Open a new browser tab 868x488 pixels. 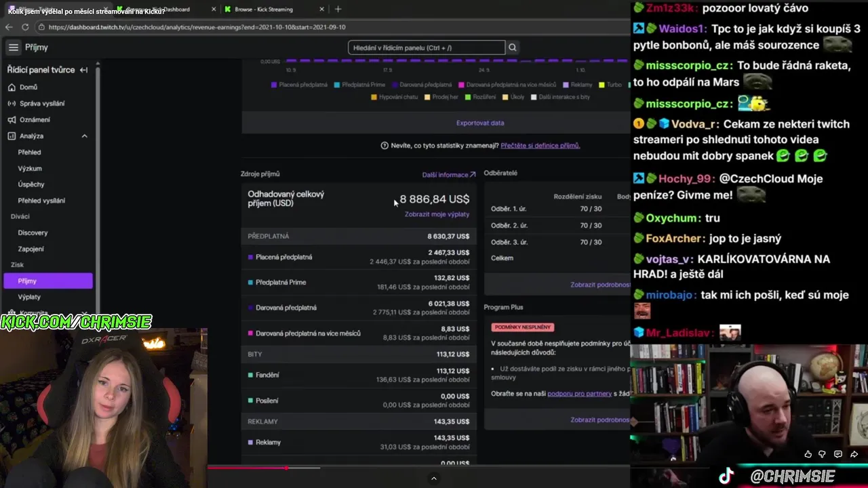coord(338,9)
